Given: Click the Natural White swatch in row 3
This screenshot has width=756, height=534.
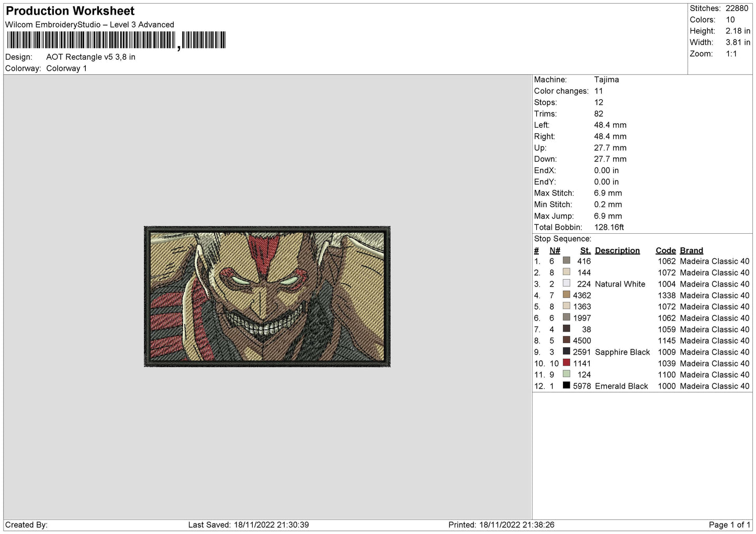Looking at the screenshot, I should pos(566,283).
